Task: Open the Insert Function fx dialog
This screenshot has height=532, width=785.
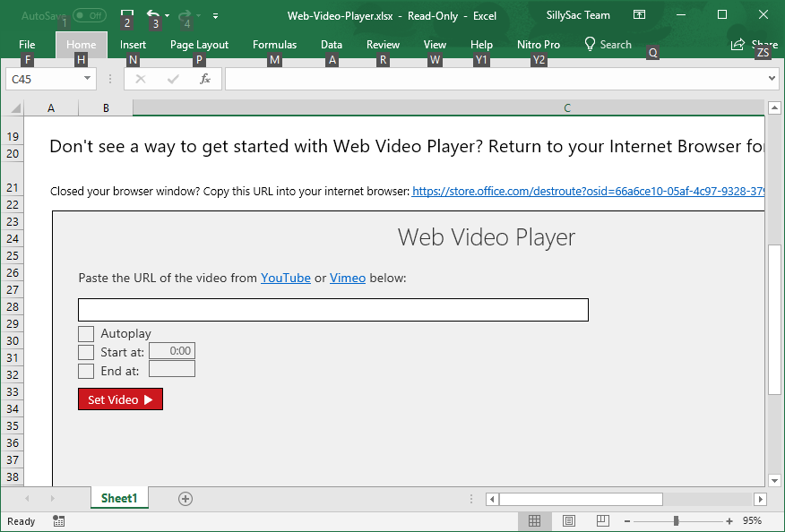Action: tap(205, 79)
